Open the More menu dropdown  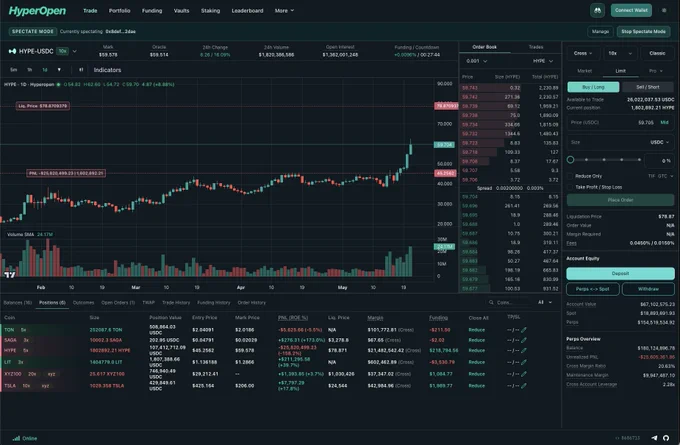tap(284, 10)
